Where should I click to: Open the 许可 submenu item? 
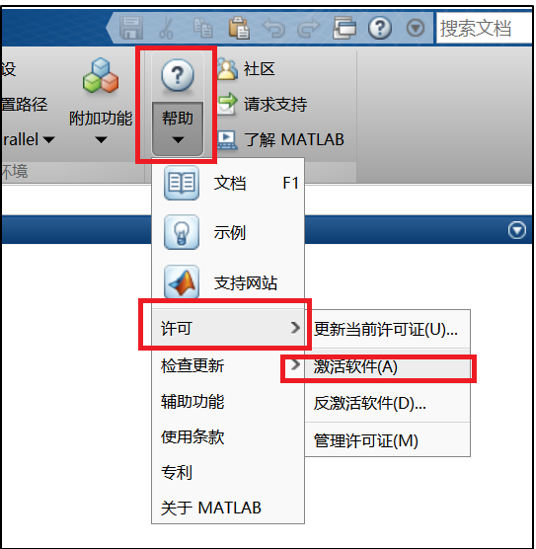228,328
